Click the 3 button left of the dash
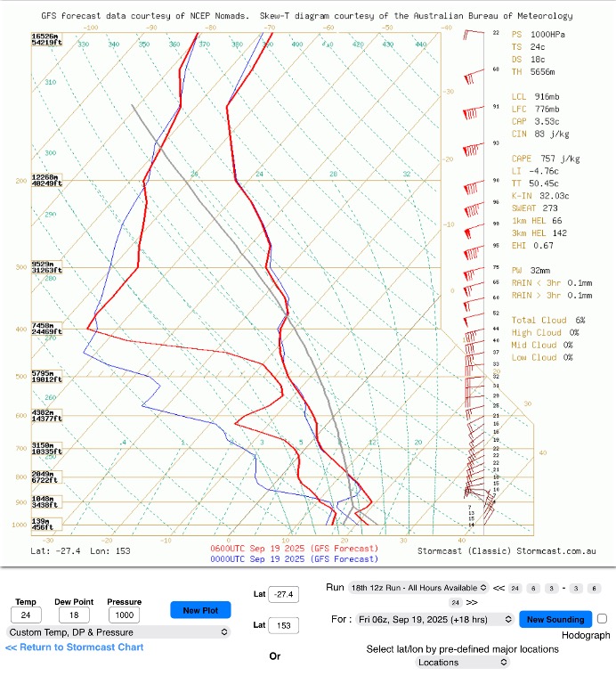Image resolution: width=616 pixels, height=684 pixels. pos(553,588)
